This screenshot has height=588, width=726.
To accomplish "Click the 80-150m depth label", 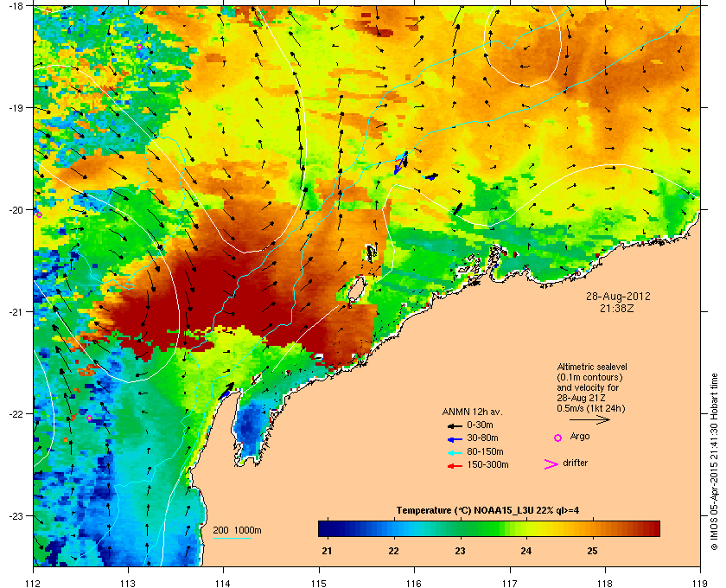I will [485, 451].
